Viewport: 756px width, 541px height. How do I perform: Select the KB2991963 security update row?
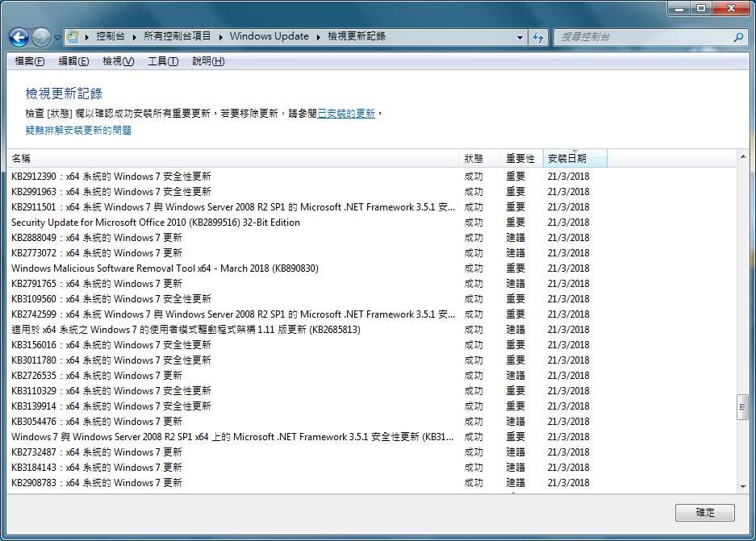coord(371,192)
